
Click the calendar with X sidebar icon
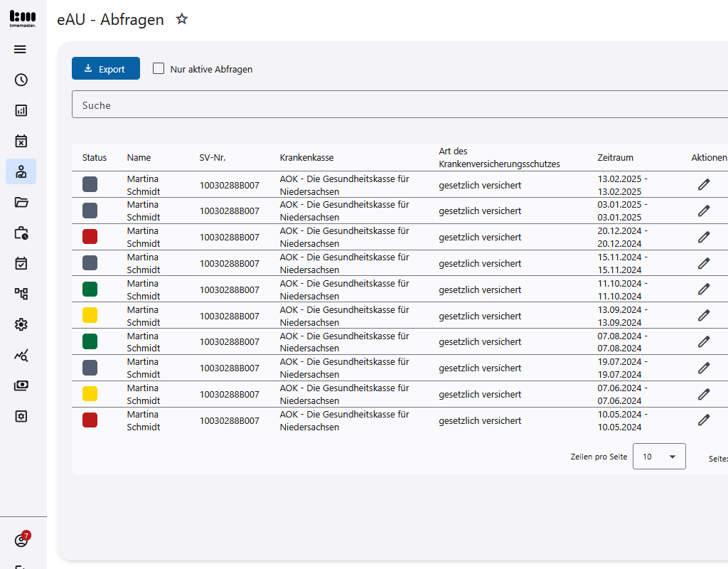point(21,141)
